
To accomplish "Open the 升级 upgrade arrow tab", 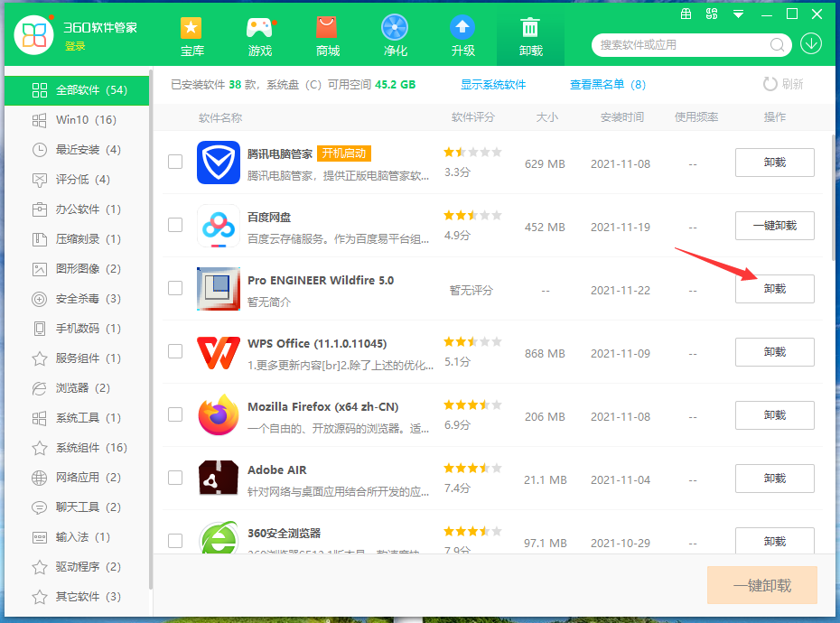I will (x=462, y=36).
